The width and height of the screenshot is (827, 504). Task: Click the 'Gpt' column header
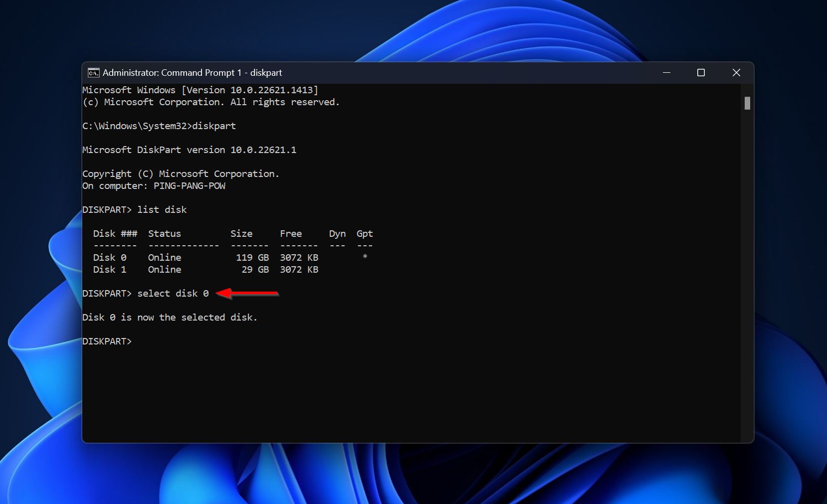coord(365,234)
